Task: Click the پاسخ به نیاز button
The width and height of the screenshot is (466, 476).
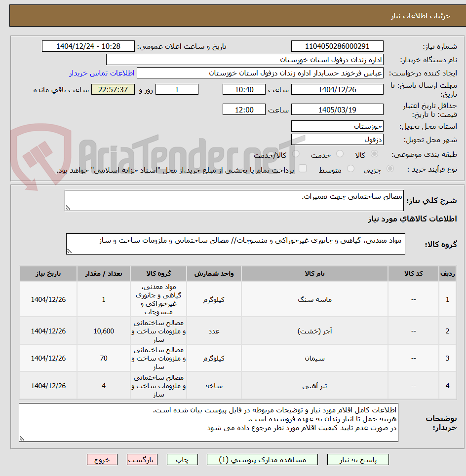Action: [x=358, y=460]
